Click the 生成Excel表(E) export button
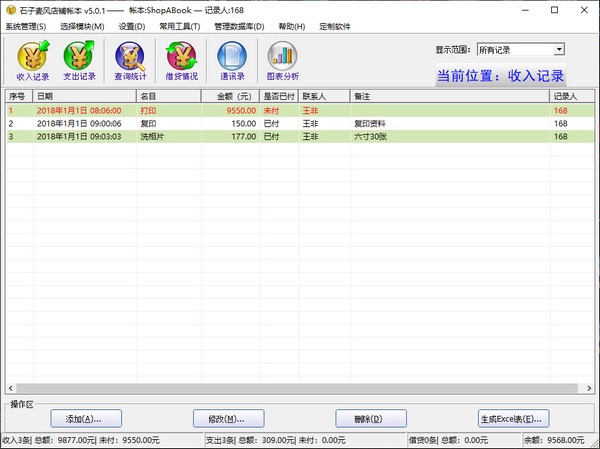The width and height of the screenshot is (600, 449). coord(513,418)
